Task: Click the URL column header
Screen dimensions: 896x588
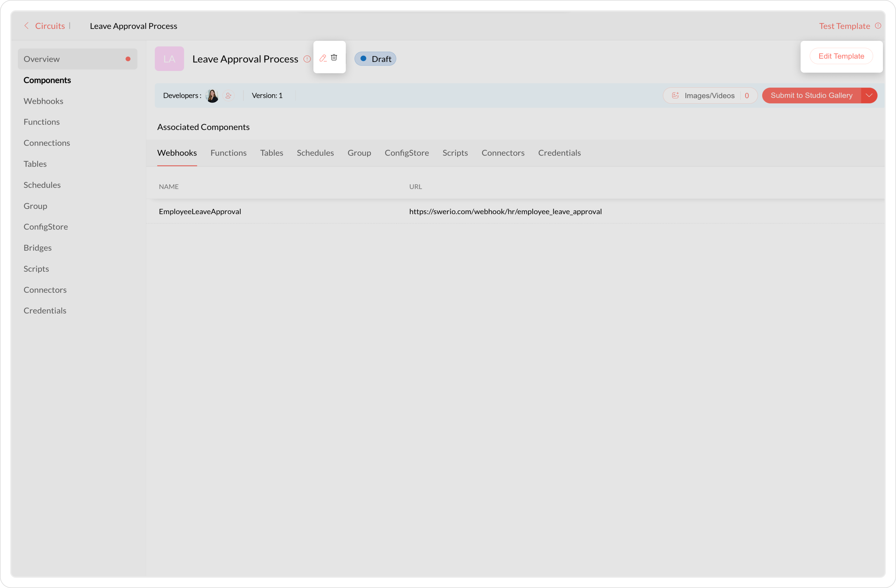Action: coord(416,187)
